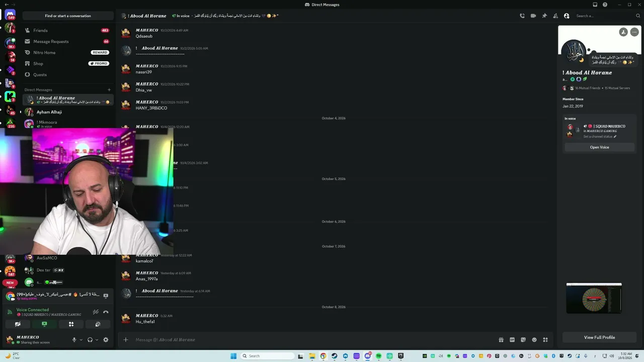644x362 pixels.
Task: Open Windows Start menu
Action: 233,356
